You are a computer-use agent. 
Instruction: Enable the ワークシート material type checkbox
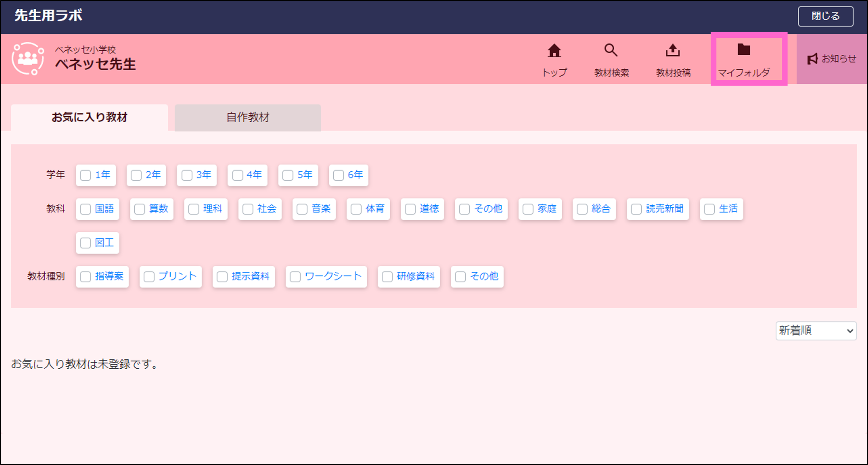295,276
